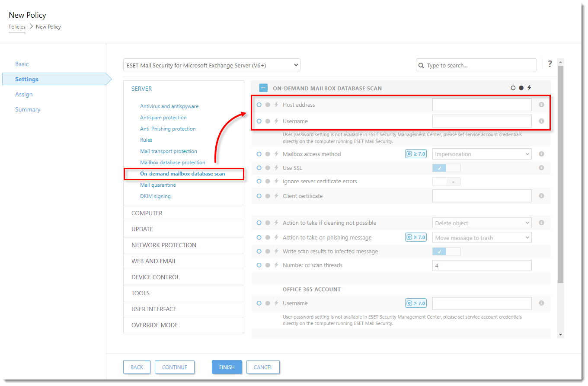588x386 pixels.
Task: Click lightning Force icon for Write scan results to infected message
Action: 276,251
